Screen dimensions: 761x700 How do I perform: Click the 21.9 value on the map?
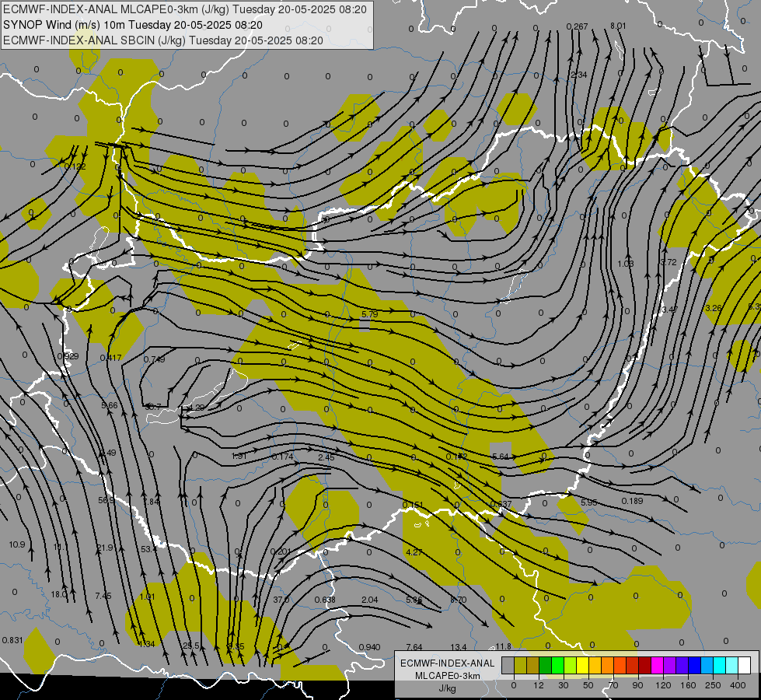click(x=105, y=548)
